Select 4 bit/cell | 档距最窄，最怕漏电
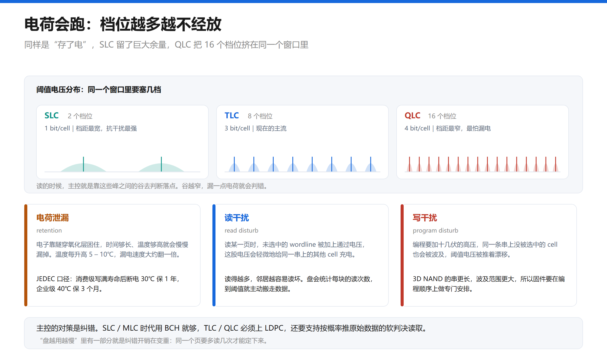The width and height of the screenshot is (607, 364). tap(448, 128)
